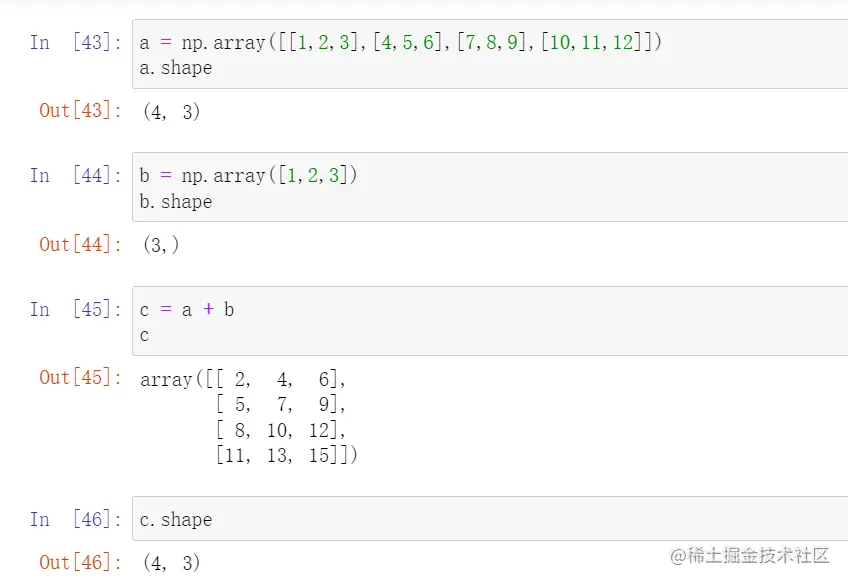
Task: Click the In [45] cell prompt
Action: (76, 310)
